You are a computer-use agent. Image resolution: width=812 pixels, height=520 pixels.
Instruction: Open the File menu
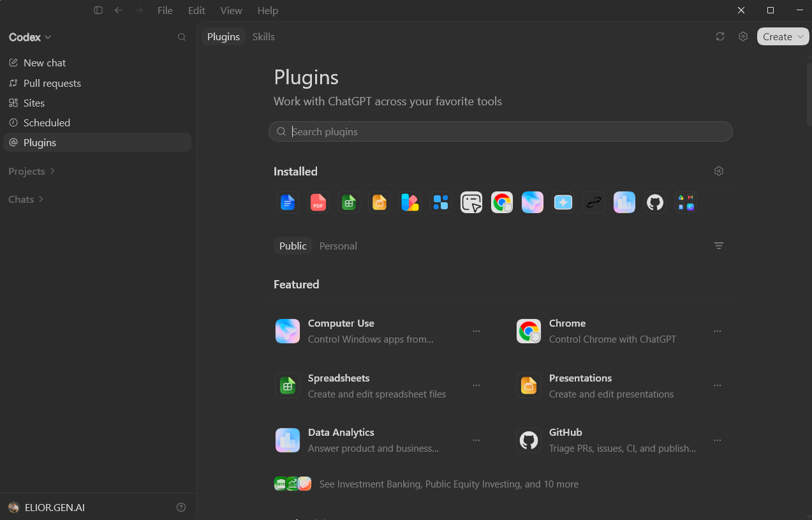pyautogui.click(x=165, y=10)
